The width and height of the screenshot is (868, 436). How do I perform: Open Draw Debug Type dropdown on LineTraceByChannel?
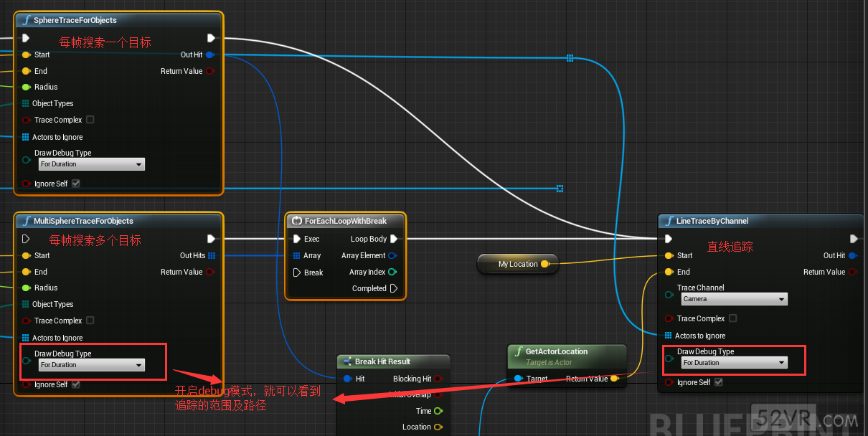734,363
